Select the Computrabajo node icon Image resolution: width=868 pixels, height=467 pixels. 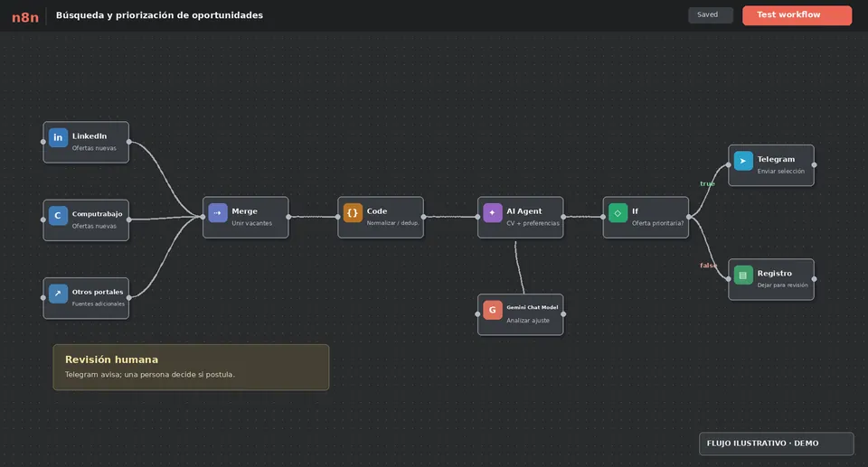pyautogui.click(x=58, y=215)
